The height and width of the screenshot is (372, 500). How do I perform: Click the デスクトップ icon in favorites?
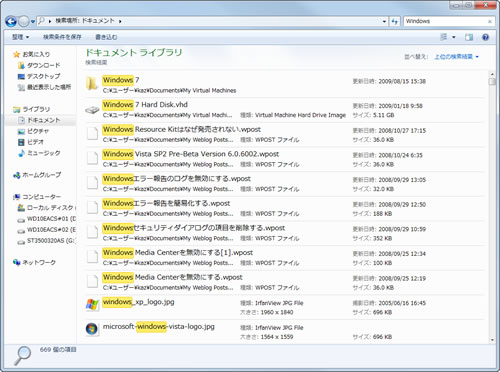(x=21, y=76)
